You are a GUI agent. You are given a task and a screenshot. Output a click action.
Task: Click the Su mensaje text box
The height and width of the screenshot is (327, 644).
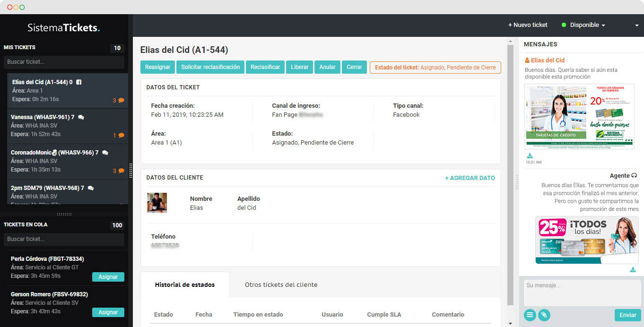pyautogui.click(x=583, y=292)
